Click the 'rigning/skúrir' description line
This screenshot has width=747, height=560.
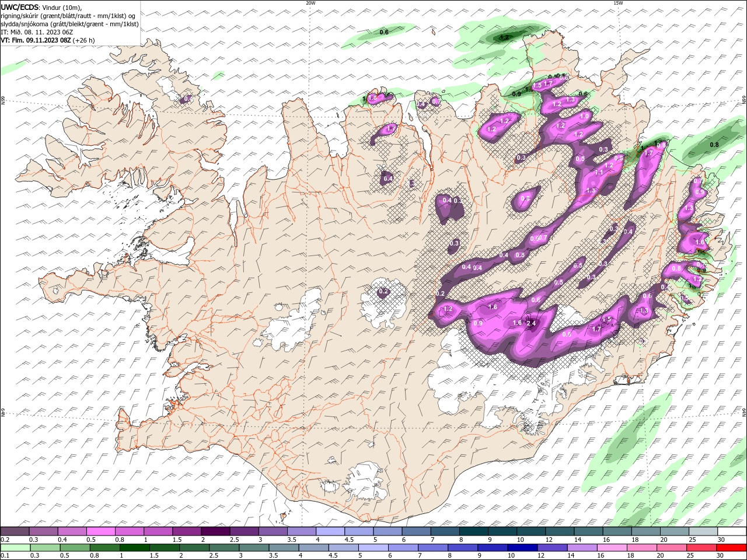68,16
